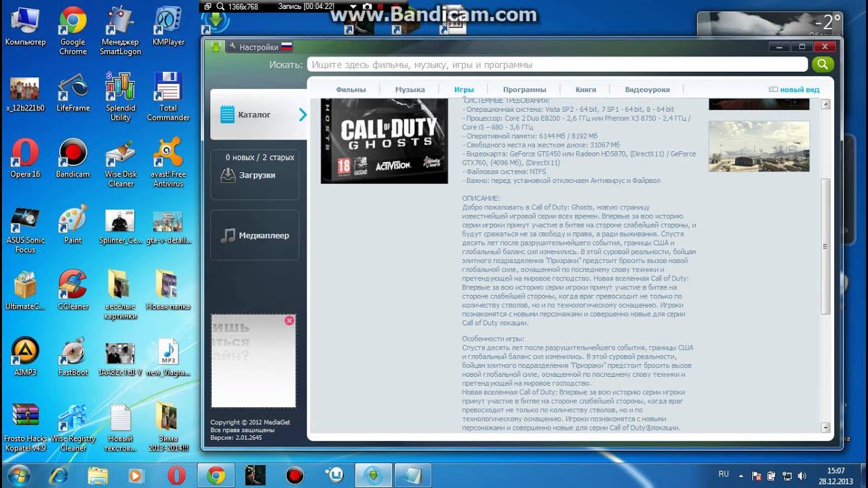Switch to the Программы tab
This screenshot has width=868, height=488.
tap(524, 89)
